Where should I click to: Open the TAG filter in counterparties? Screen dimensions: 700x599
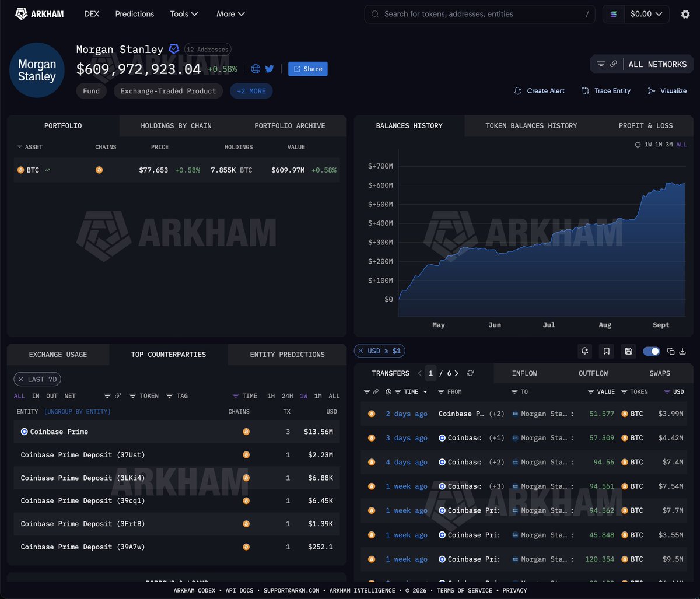pos(177,396)
